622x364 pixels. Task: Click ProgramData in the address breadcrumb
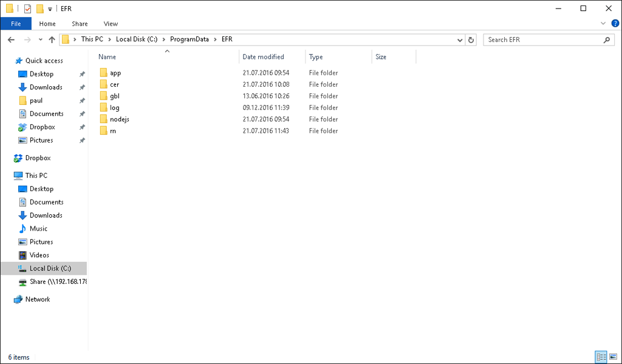tap(189, 39)
